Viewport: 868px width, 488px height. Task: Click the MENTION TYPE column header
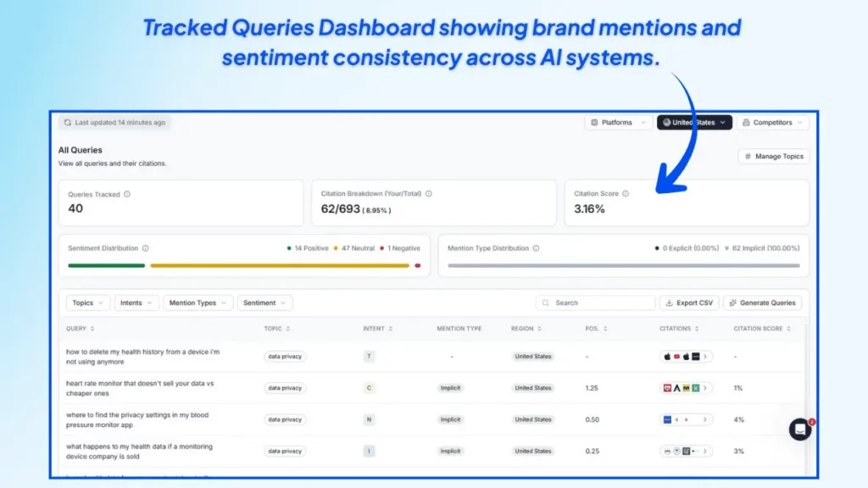coord(459,329)
